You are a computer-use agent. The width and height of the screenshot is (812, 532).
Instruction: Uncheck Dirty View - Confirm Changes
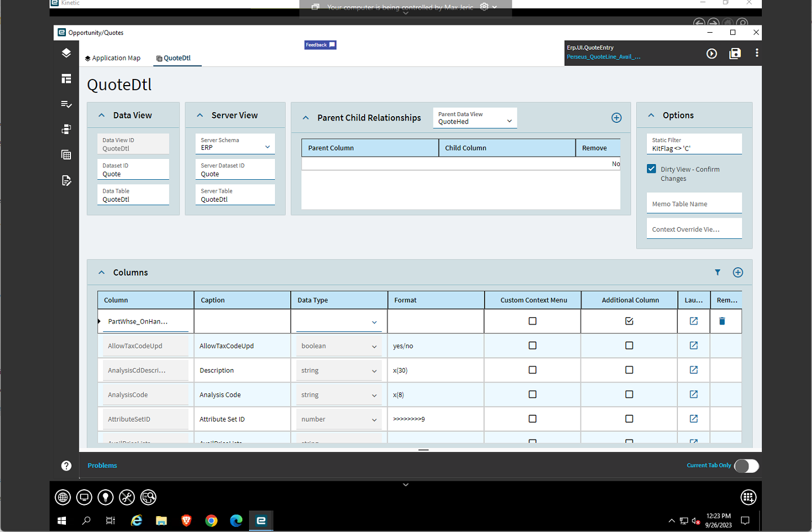pyautogui.click(x=651, y=169)
